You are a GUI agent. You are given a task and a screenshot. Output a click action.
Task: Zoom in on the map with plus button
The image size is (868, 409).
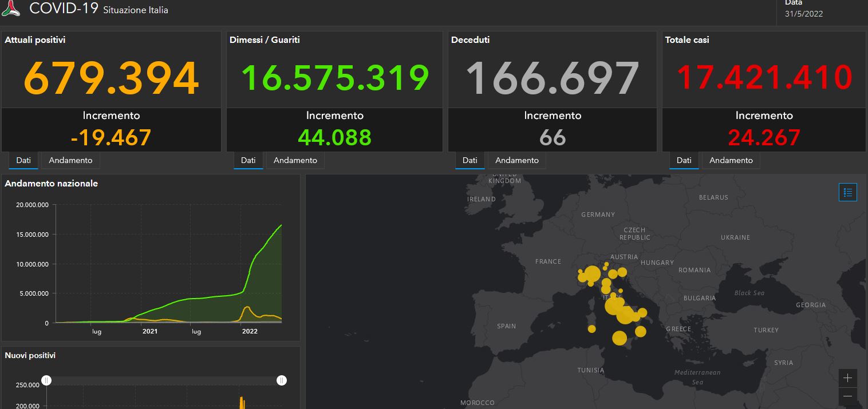848,378
